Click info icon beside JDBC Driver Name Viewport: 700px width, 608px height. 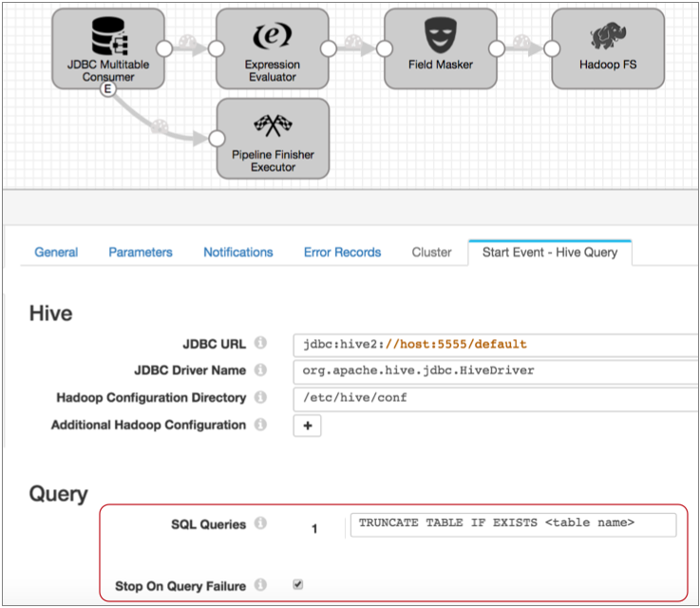click(260, 370)
